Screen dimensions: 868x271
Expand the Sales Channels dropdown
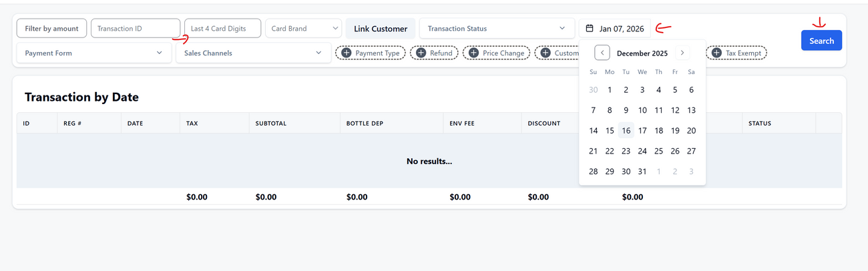pos(253,53)
